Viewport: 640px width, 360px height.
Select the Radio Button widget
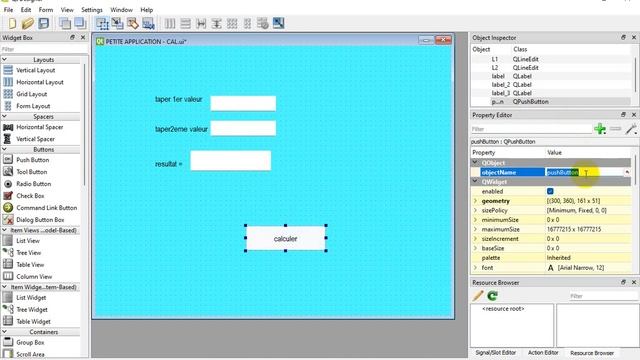(x=33, y=184)
